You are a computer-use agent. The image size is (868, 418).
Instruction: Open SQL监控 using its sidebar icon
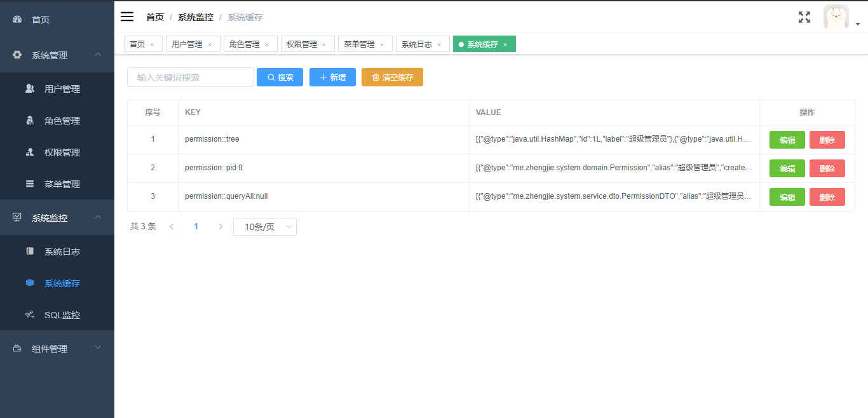coord(29,314)
